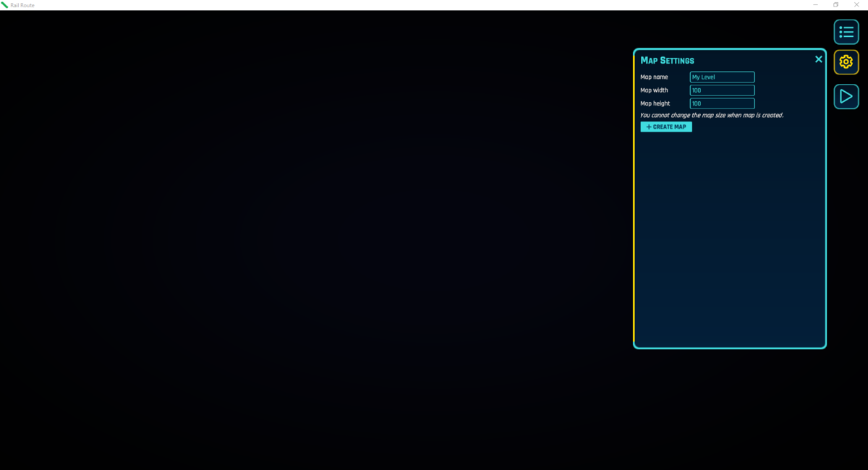The image size is (868, 470).
Task: Click the 'Map height' label
Action: [x=655, y=103]
